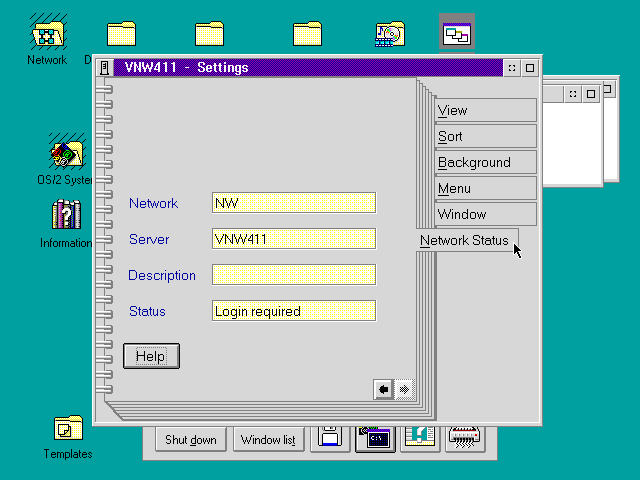The width and height of the screenshot is (640, 480).
Task: Open the Templates folder icon
Action: coord(68,428)
